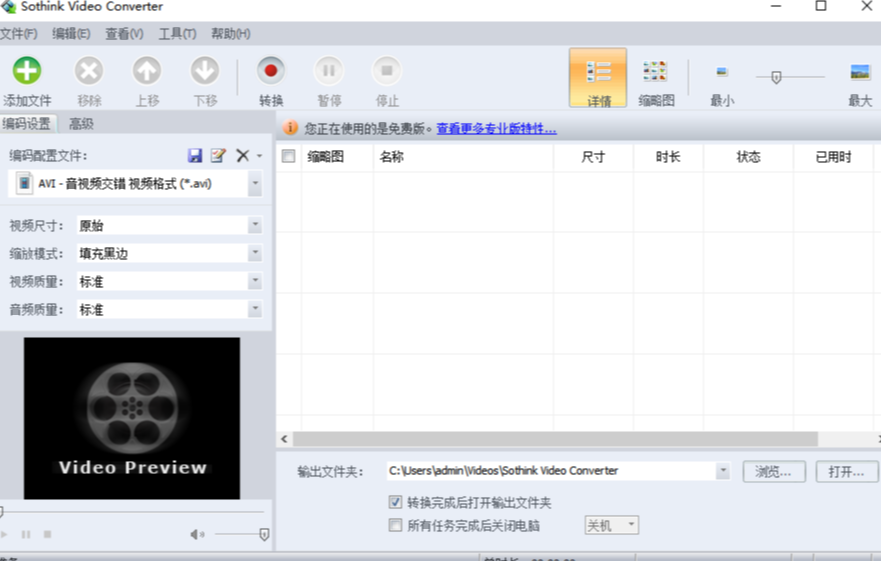Click the volume speaker icon under preview
This screenshot has height=561, width=881.
coord(197,534)
